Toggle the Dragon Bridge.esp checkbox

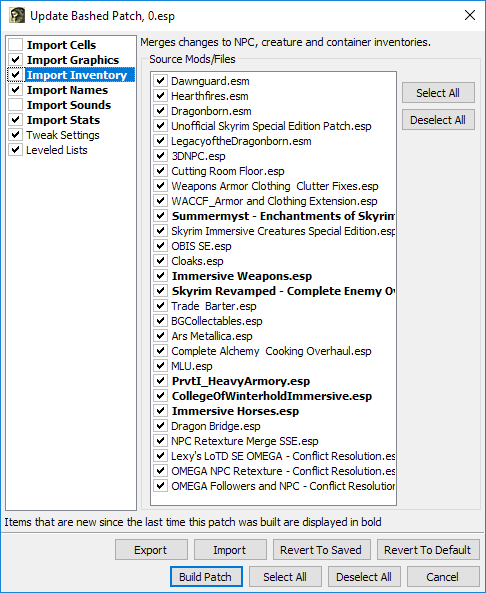(x=160, y=426)
